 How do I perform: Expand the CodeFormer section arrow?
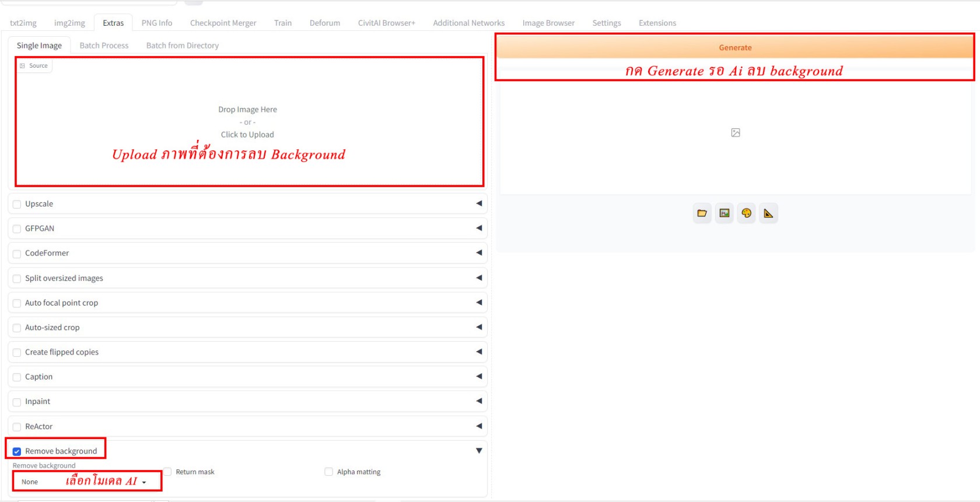(479, 252)
